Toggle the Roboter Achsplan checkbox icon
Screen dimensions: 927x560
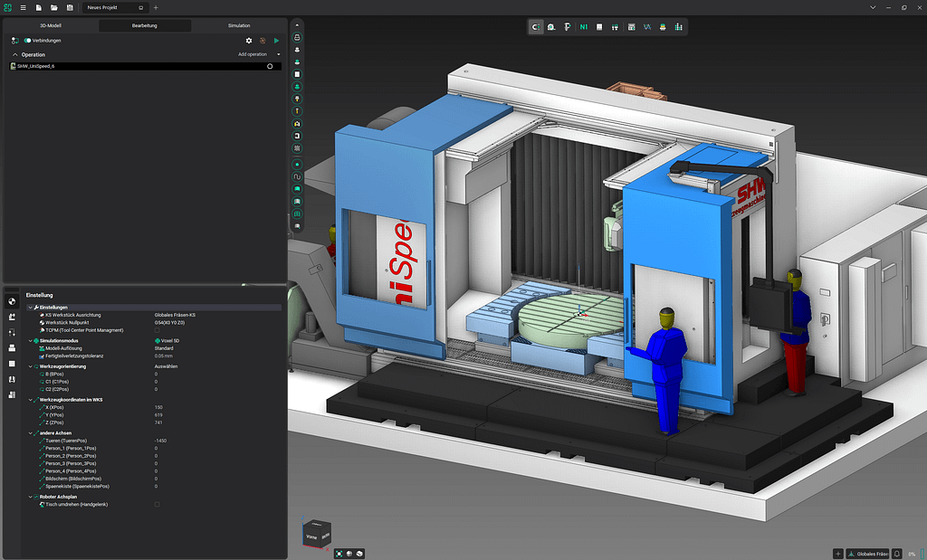(x=36, y=497)
